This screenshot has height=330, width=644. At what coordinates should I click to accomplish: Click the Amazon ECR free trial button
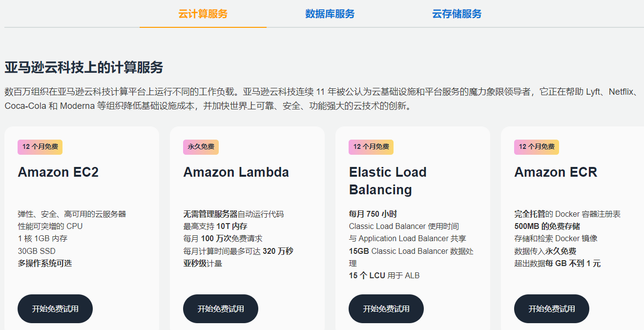552,309
